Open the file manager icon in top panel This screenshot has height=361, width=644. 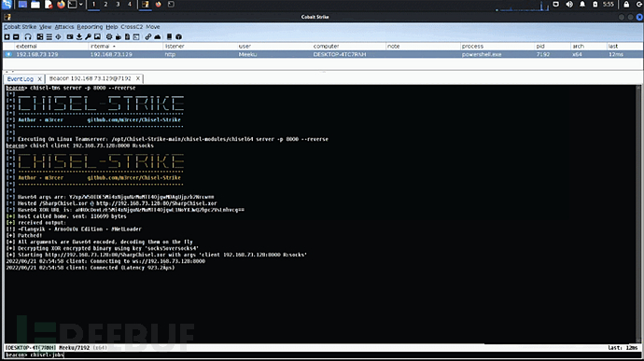click(x=35, y=5)
